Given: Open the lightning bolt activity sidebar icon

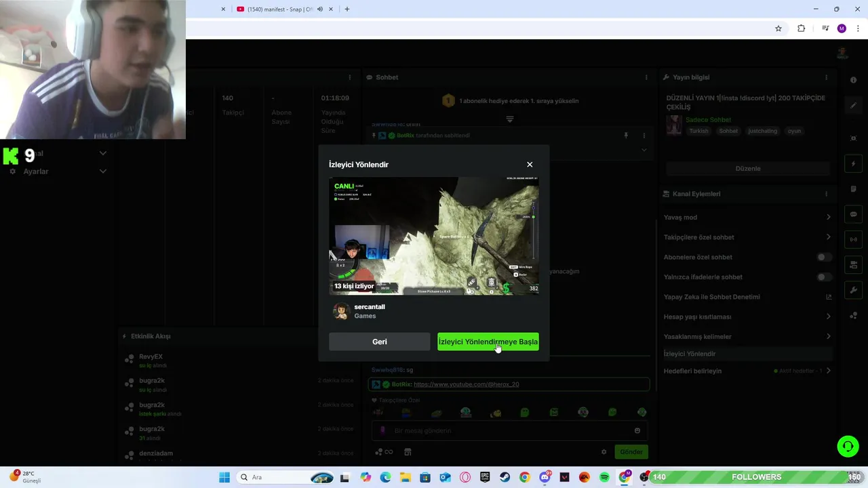Looking at the screenshot, I should coord(853,164).
